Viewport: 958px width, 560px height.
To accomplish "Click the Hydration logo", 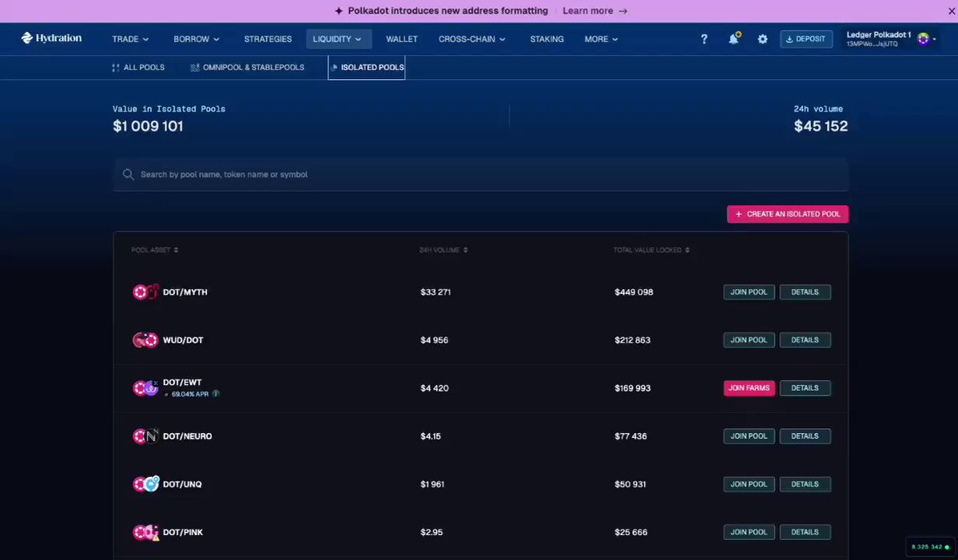I will 51,38.
